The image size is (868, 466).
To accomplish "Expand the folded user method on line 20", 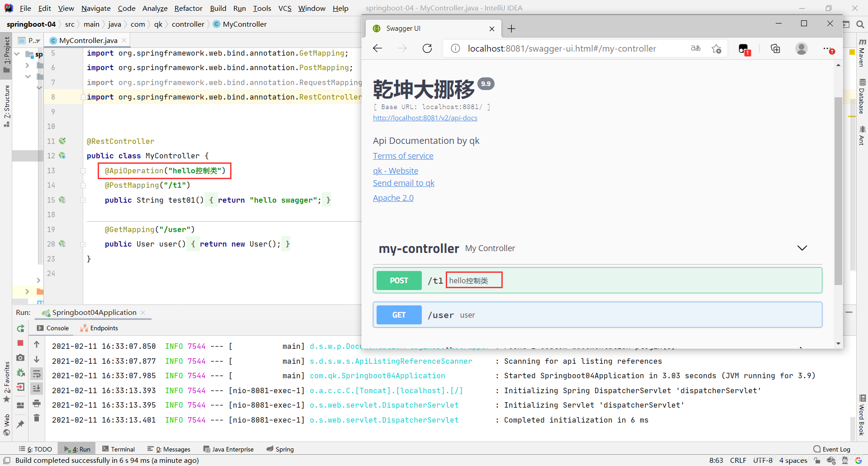I will [83, 244].
